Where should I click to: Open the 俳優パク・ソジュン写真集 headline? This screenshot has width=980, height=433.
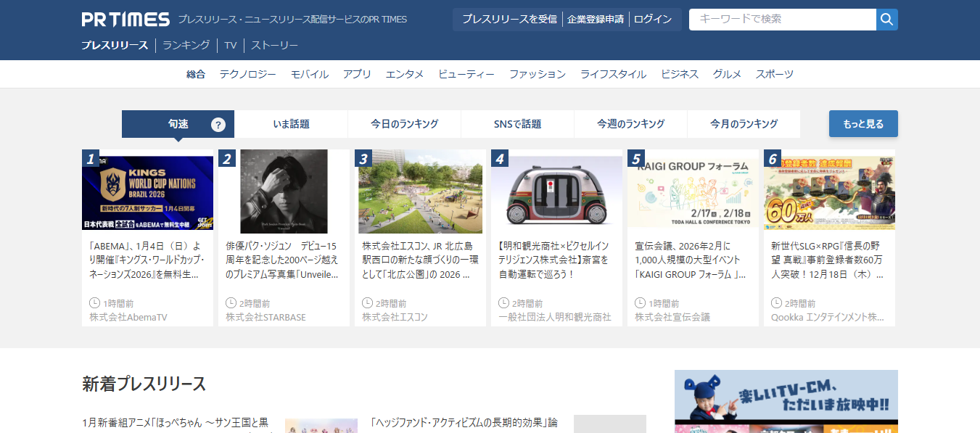pyautogui.click(x=284, y=260)
